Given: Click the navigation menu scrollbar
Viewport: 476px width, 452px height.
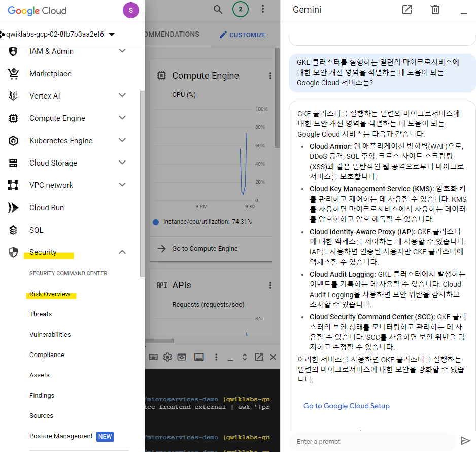Looking at the screenshot, I should (x=142, y=184).
